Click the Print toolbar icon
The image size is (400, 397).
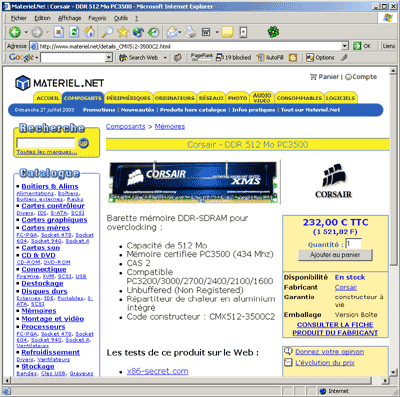point(191,32)
